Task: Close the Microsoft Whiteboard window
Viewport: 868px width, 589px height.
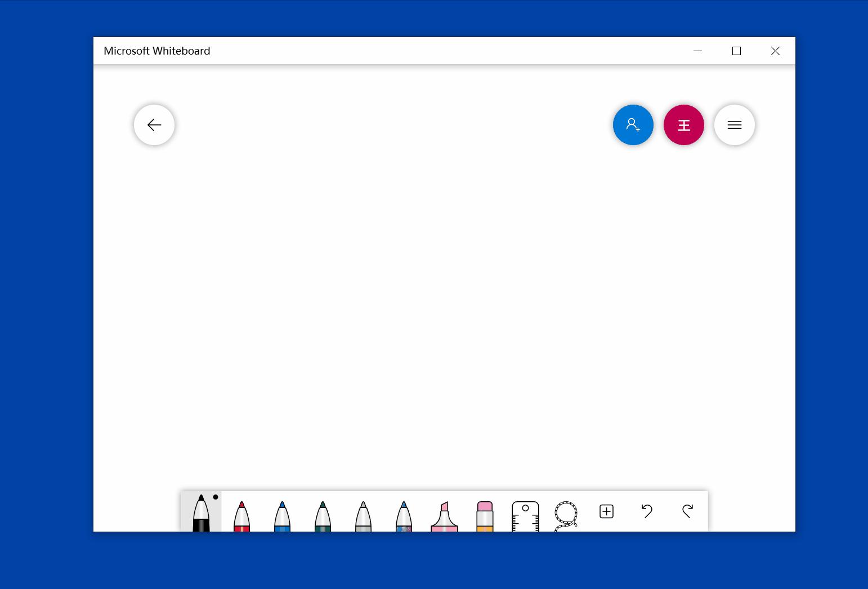Action: tap(775, 51)
